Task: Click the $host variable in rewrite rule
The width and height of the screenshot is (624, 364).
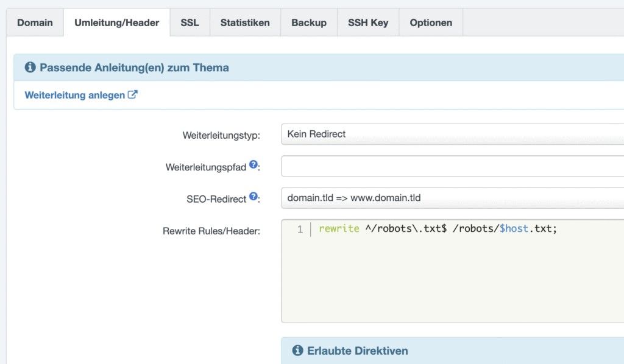Action: click(512, 229)
